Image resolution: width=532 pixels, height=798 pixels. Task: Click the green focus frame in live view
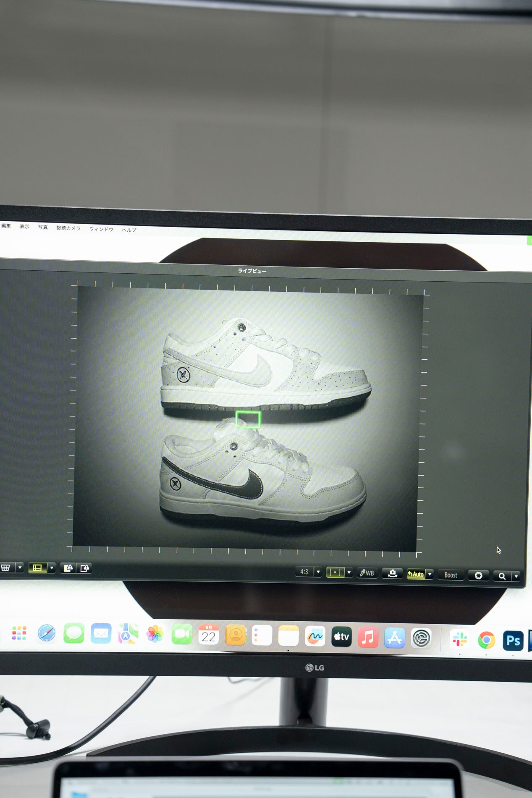(248, 419)
